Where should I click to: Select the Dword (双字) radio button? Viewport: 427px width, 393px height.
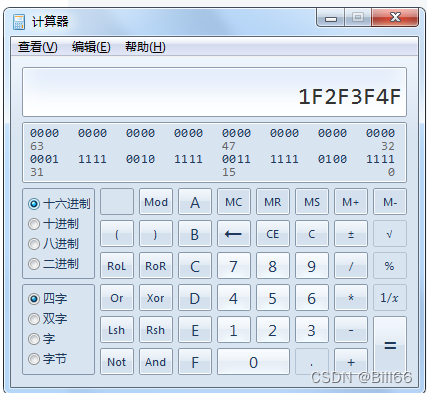pyautogui.click(x=34, y=319)
